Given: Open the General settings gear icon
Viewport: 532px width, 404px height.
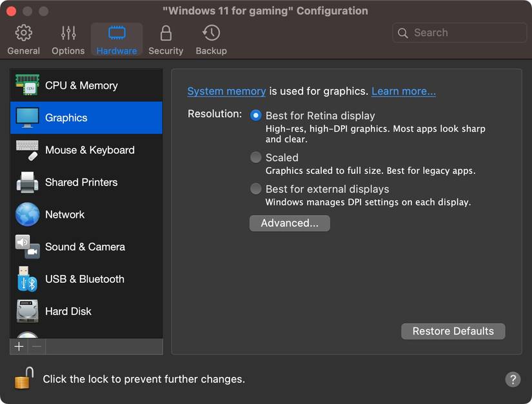Looking at the screenshot, I should [23, 33].
